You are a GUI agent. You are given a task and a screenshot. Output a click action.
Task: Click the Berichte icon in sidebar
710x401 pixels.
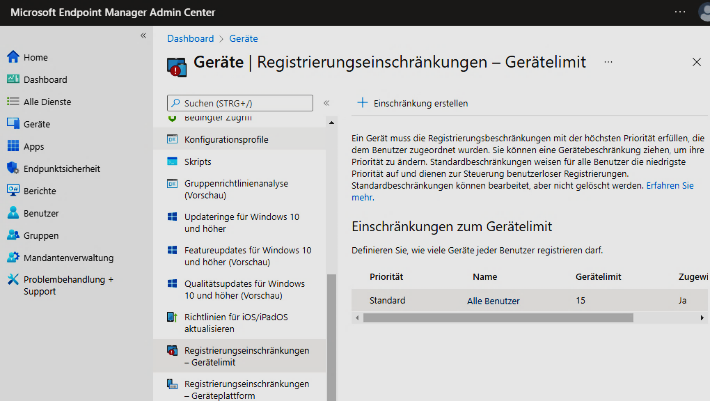tap(13, 190)
